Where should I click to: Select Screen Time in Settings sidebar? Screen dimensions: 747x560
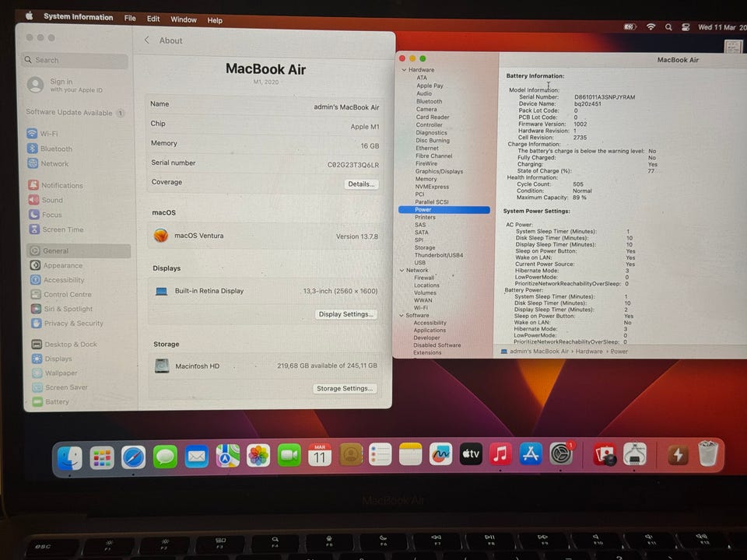click(x=56, y=229)
